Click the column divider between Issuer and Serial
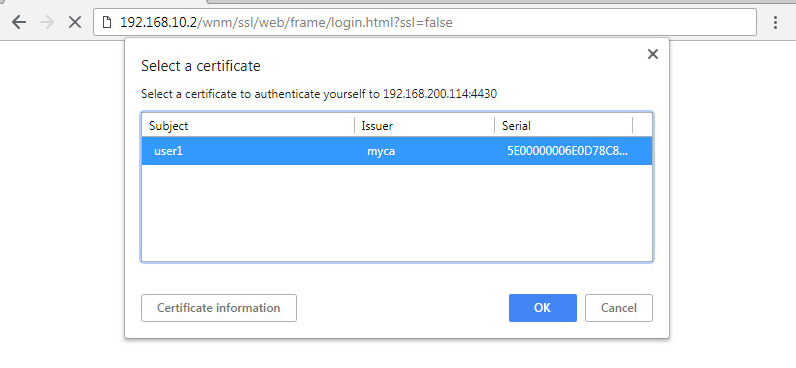The image size is (796, 368). (x=494, y=126)
